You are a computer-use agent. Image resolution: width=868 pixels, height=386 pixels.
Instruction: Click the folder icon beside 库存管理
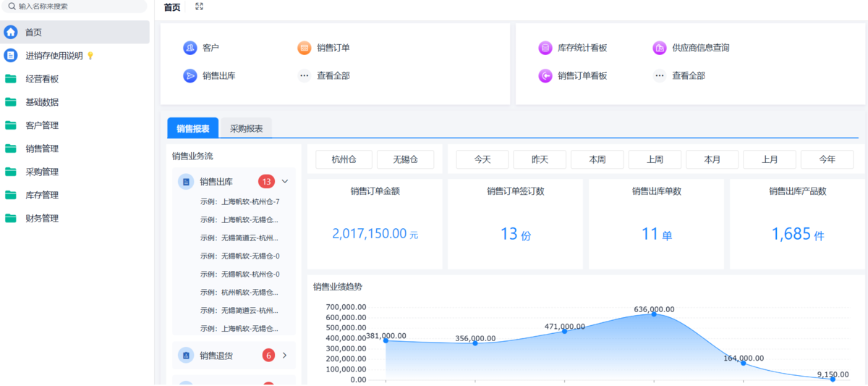point(11,195)
